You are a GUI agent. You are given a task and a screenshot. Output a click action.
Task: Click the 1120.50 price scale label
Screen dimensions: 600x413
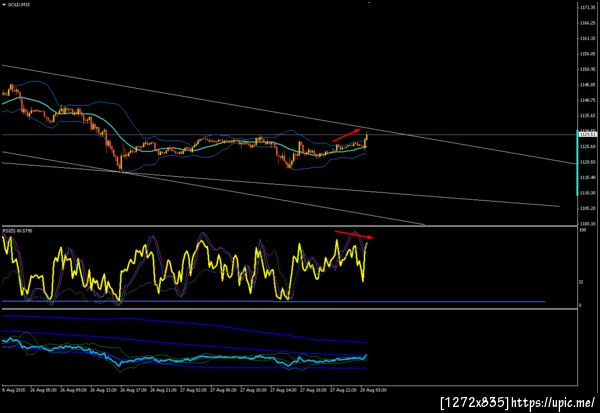coord(587,162)
